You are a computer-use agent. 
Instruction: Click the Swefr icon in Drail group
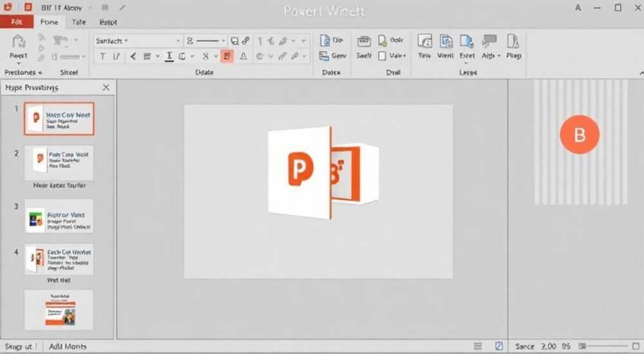pyautogui.click(x=364, y=47)
